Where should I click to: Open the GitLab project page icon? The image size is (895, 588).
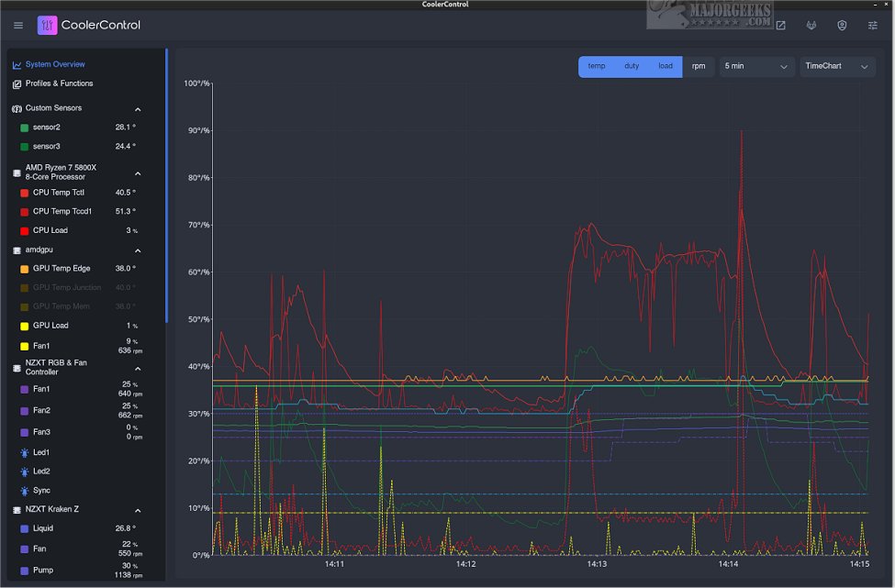811,25
